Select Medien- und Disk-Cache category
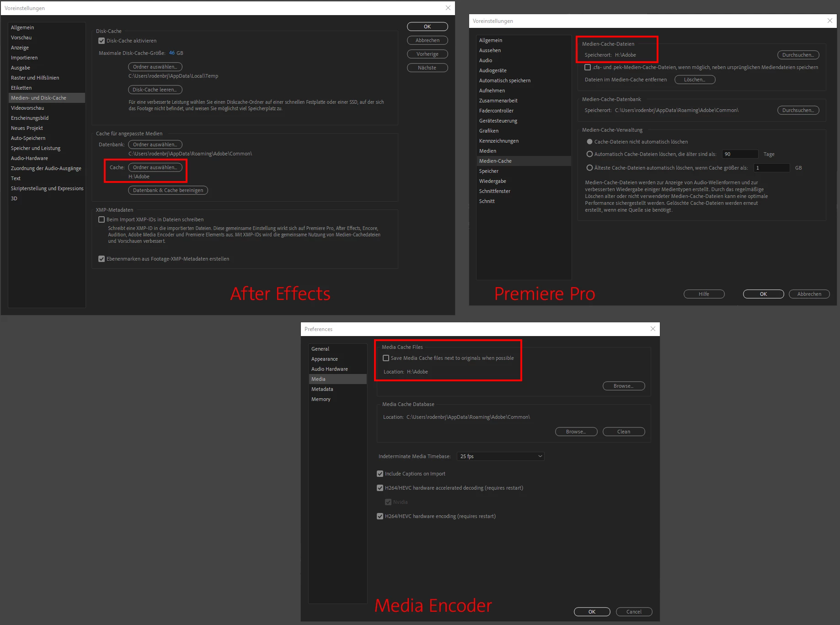840x625 pixels. (47, 98)
